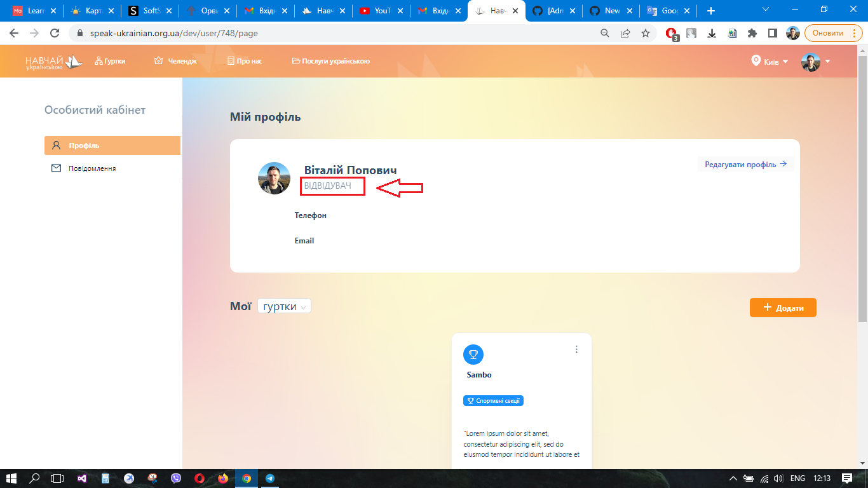Click the Додати button
The image size is (868, 488).
783,308
